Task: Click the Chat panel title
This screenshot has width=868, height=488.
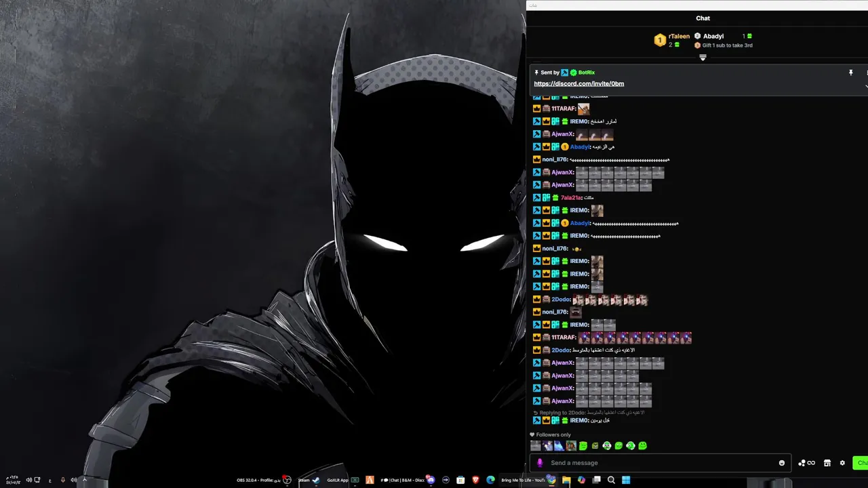Action: click(703, 18)
